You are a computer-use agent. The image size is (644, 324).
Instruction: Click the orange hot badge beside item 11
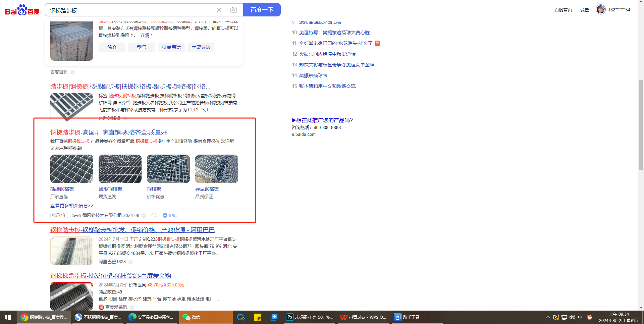(x=377, y=43)
